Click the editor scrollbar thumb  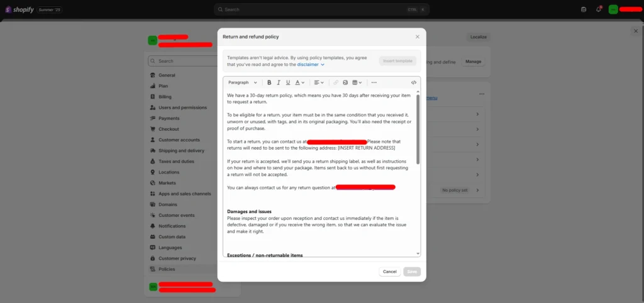point(418,129)
